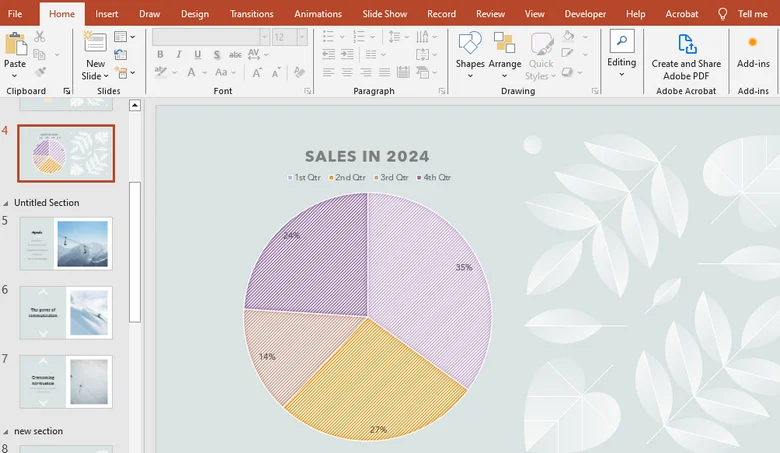Switch to the Transitions tab
The height and width of the screenshot is (453, 780).
click(x=251, y=14)
